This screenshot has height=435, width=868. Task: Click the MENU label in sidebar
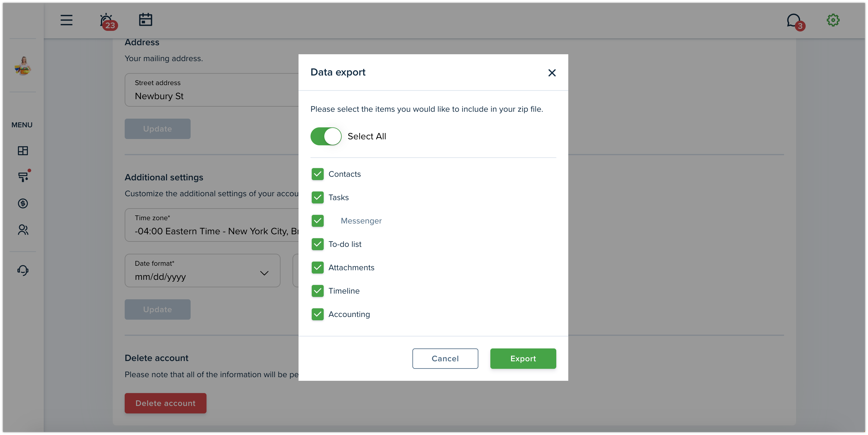tap(22, 125)
